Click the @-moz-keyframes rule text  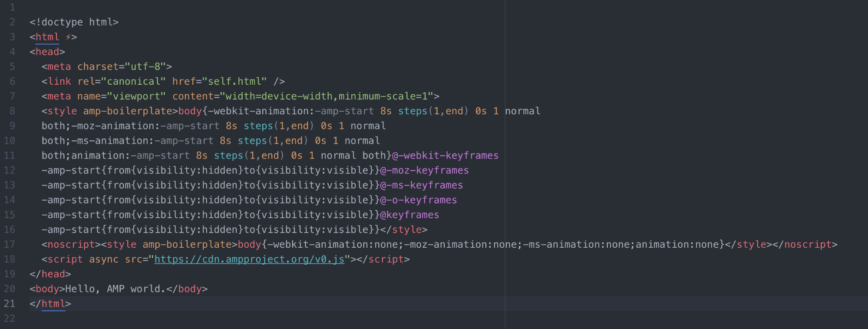pos(424,170)
